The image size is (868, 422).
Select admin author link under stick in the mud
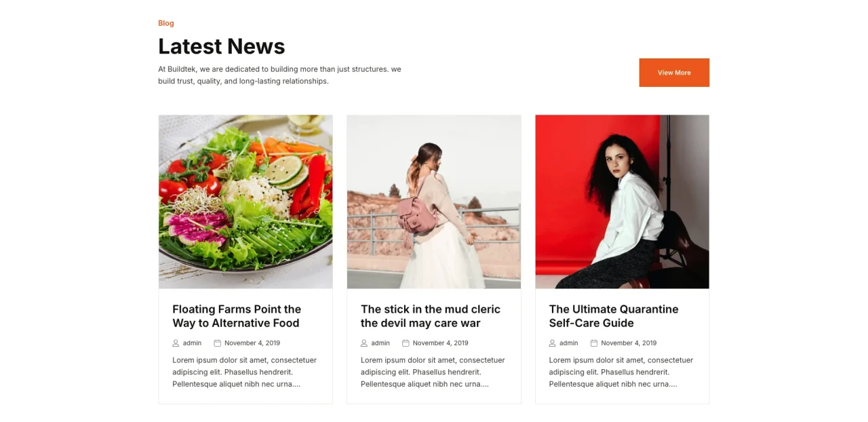point(380,343)
